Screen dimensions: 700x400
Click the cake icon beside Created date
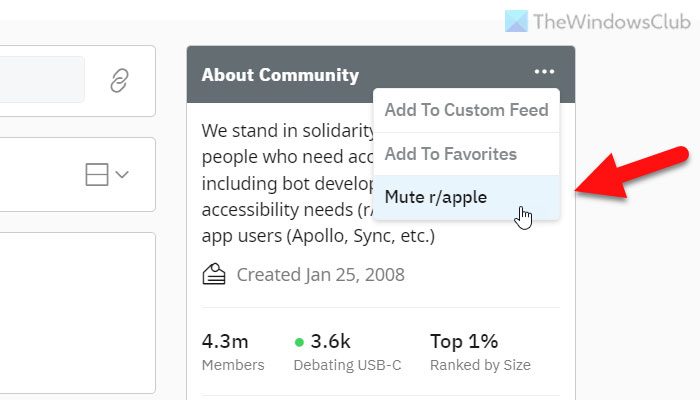pyautogui.click(x=214, y=273)
